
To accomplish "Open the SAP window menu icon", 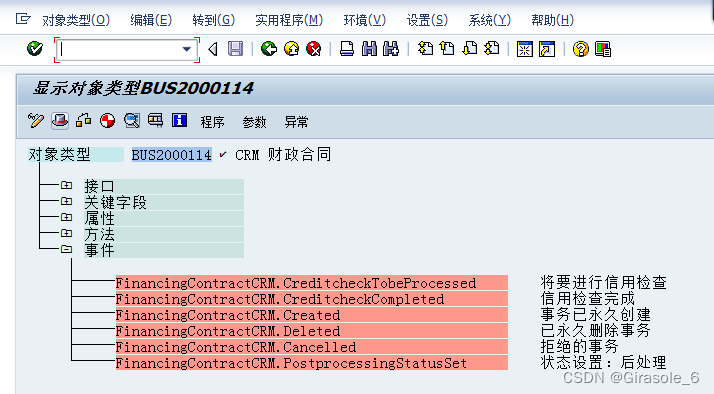I will tap(23, 19).
